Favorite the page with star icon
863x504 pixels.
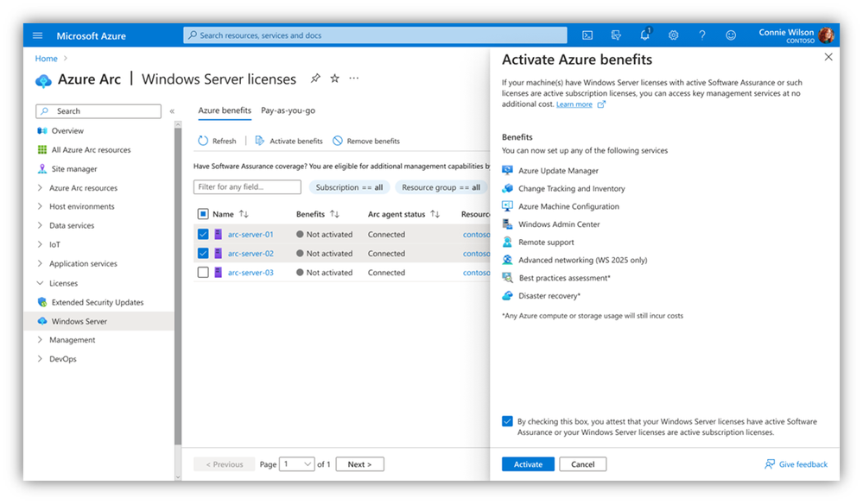point(334,79)
